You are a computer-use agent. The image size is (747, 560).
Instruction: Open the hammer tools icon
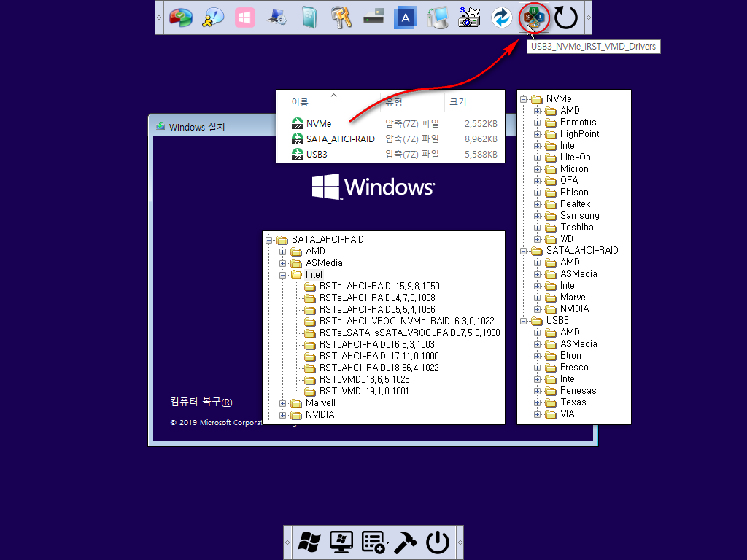(406, 542)
